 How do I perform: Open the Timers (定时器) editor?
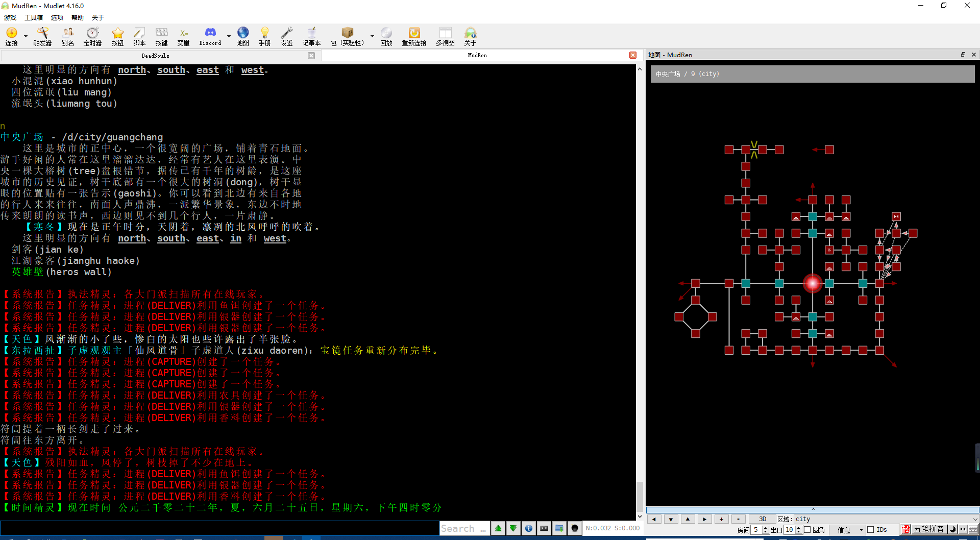click(x=92, y=37)
